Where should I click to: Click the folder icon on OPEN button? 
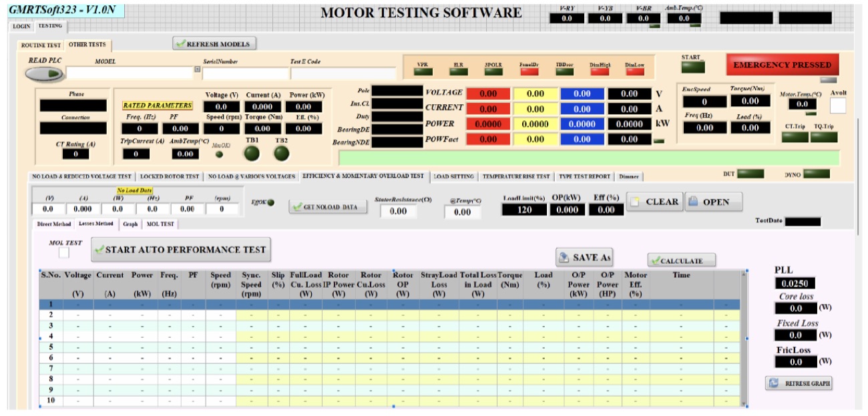click(x=693, y=201)
